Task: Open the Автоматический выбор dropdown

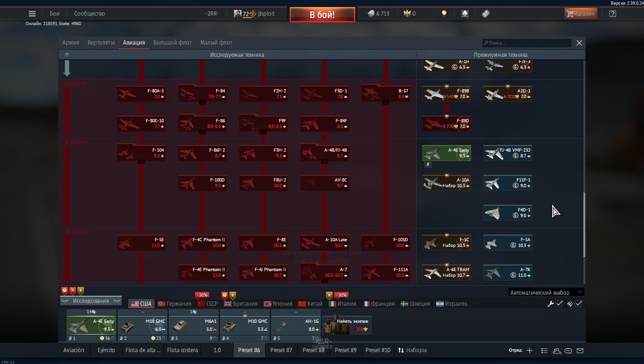Action: (546, 292)
